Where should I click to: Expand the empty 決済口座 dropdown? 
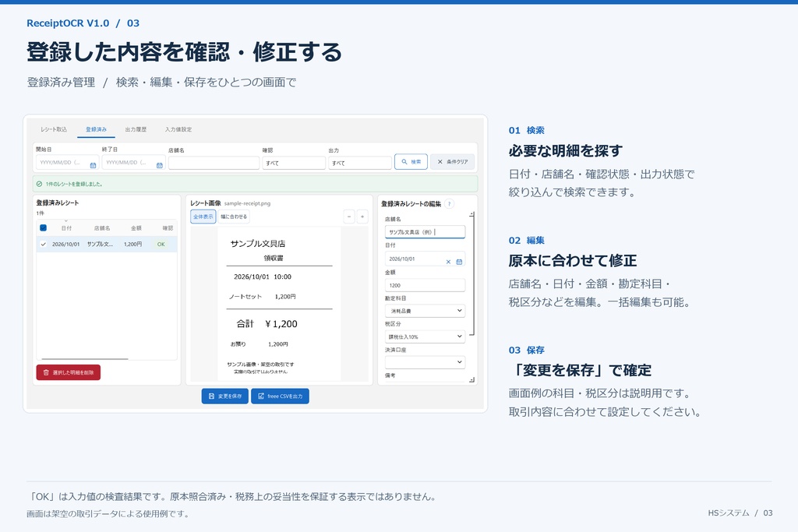[425, 362]
